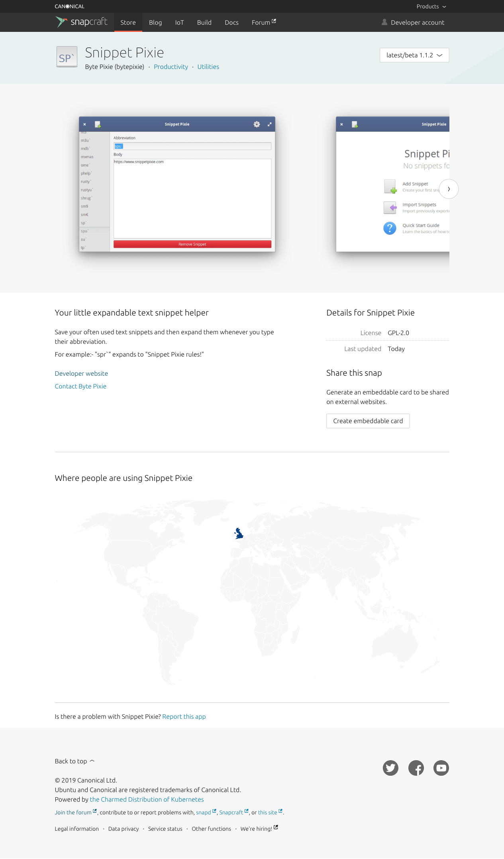504x859 pixels.
Task: Click the highlighted UK on the map
Action: coord(239,533)
